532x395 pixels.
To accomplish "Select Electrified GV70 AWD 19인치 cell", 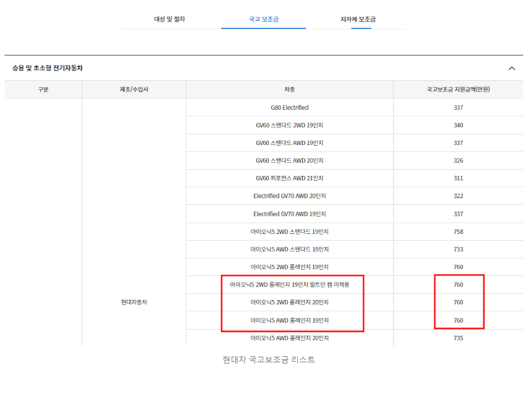I will 289,214.
